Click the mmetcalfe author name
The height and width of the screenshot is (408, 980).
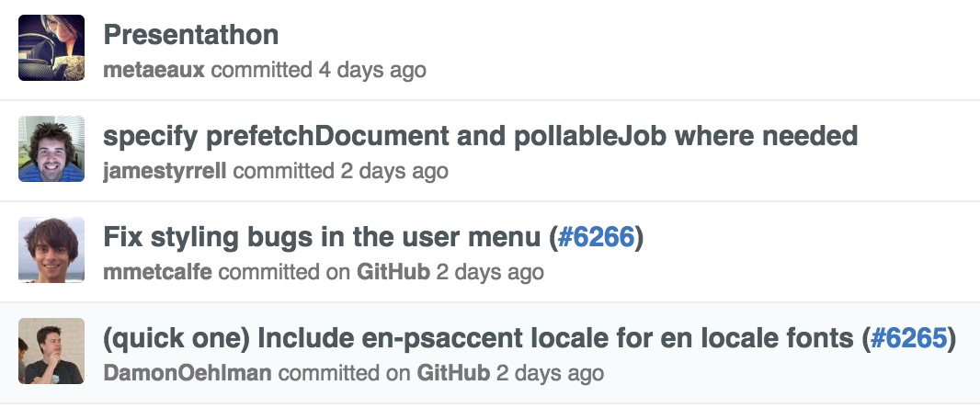(156, 272)
